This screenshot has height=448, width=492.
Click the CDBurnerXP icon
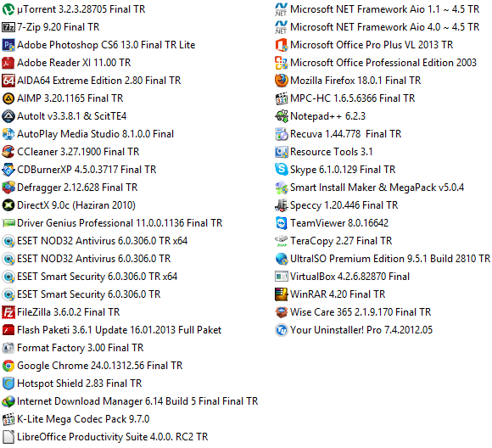8,170
